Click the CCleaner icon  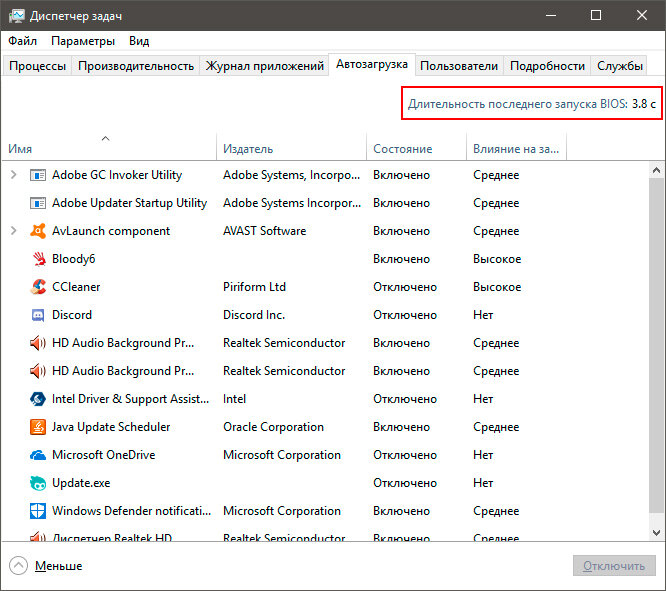38,287
